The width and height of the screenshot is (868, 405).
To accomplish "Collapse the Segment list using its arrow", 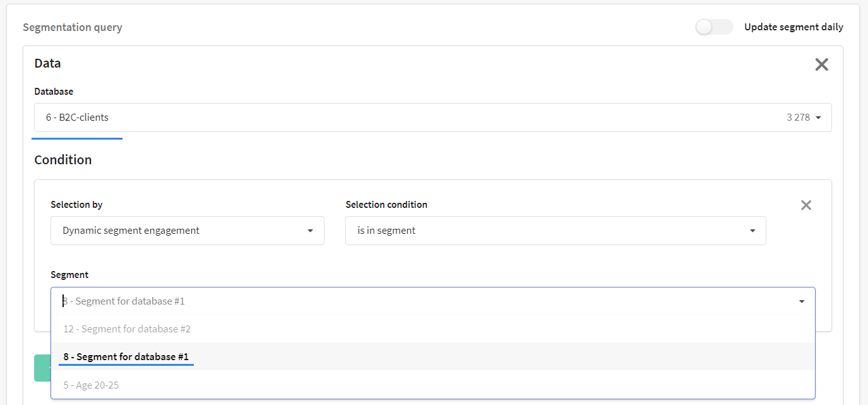I will pos(802,301).
